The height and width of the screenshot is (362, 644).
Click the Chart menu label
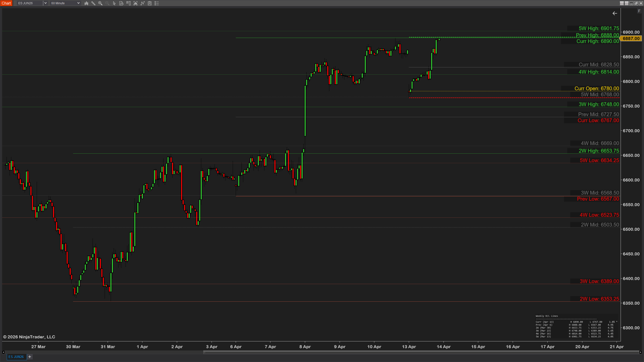tap(6, 3)
